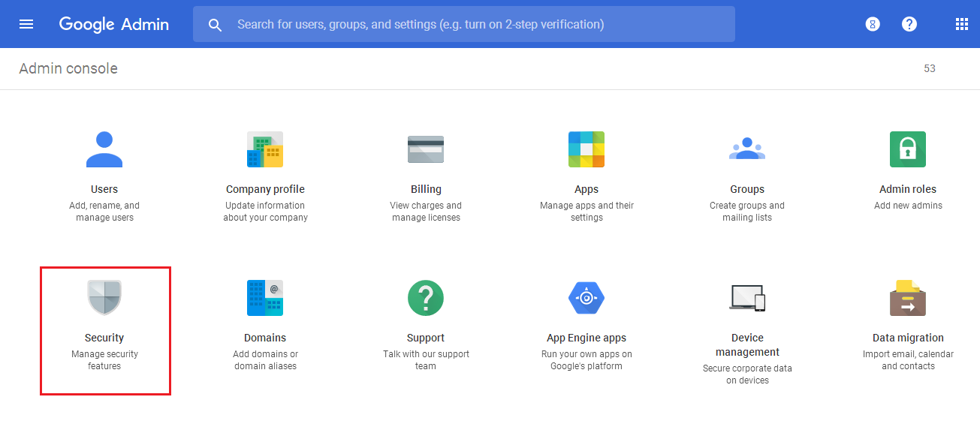Open the Google apps grid launcher
This screenshot has width=980, height=430.
962,24
